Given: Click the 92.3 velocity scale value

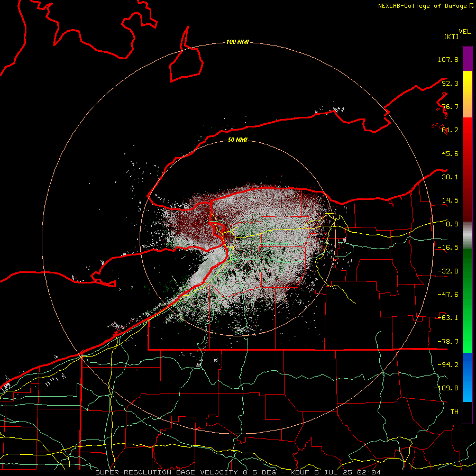Looking at the screenshot, I should [450, 83].
